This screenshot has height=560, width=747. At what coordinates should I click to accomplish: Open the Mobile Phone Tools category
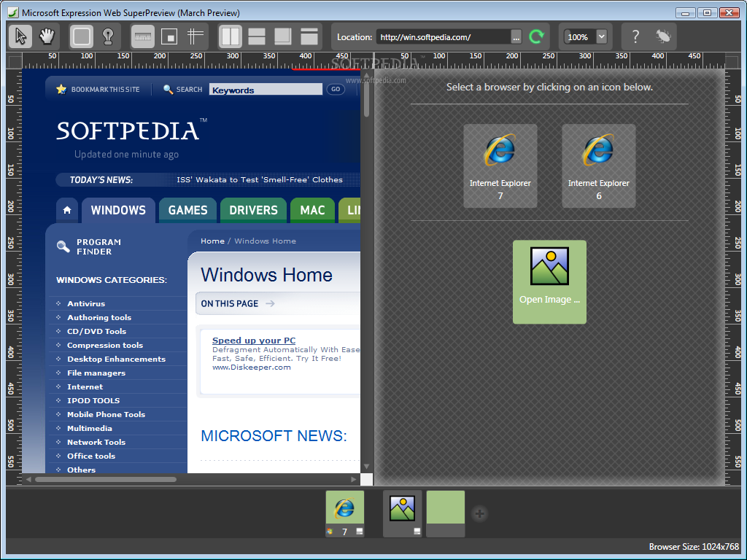coord(106,414)
